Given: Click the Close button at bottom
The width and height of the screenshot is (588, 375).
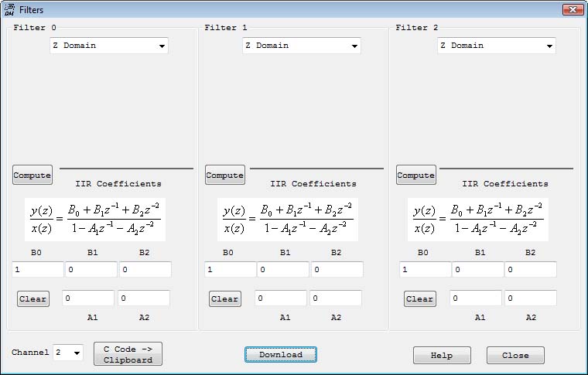Looking at the screenshot, I should tap(514, 356).
